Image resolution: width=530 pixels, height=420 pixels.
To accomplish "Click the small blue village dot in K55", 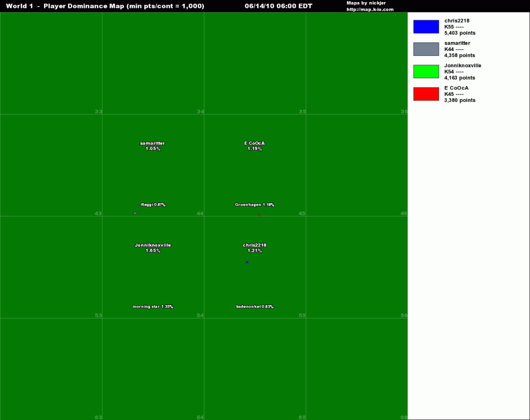I will click(247, 262).
